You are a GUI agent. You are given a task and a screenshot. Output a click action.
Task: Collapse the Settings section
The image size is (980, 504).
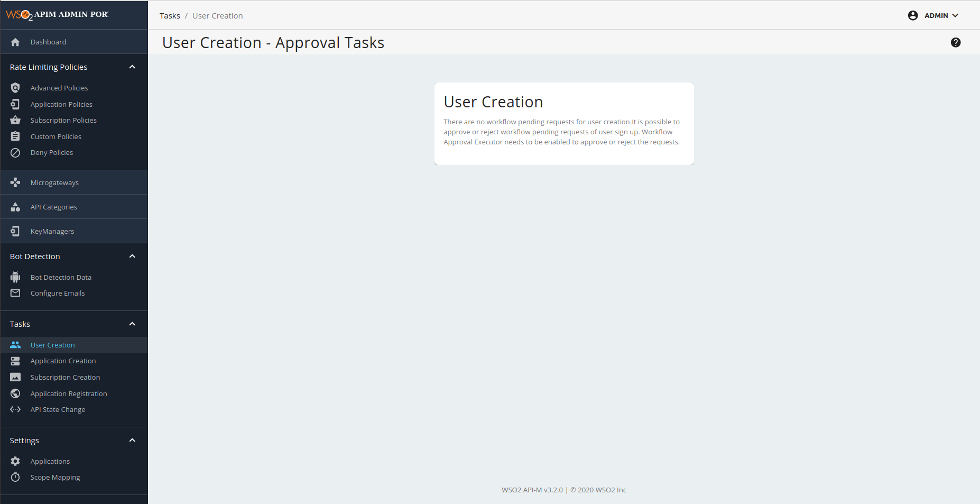tap(132, 440)
